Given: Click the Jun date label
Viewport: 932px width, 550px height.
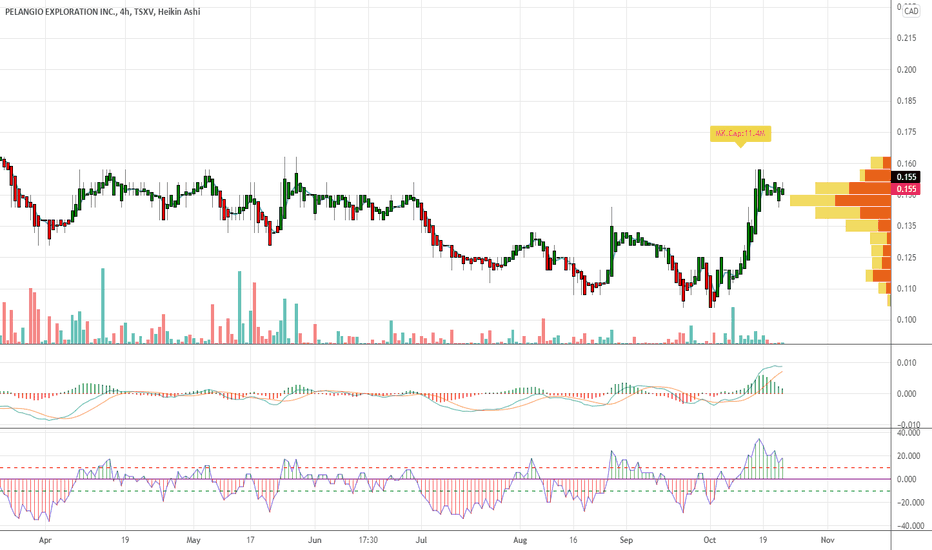Looking at the screenshot, I should (314, 540).
